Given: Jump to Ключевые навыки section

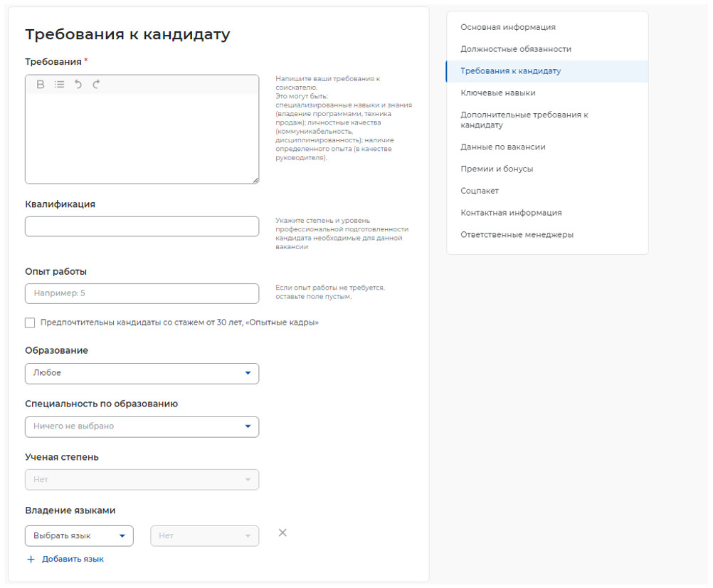Looking at the screenshot, I should tap(497, 93).
